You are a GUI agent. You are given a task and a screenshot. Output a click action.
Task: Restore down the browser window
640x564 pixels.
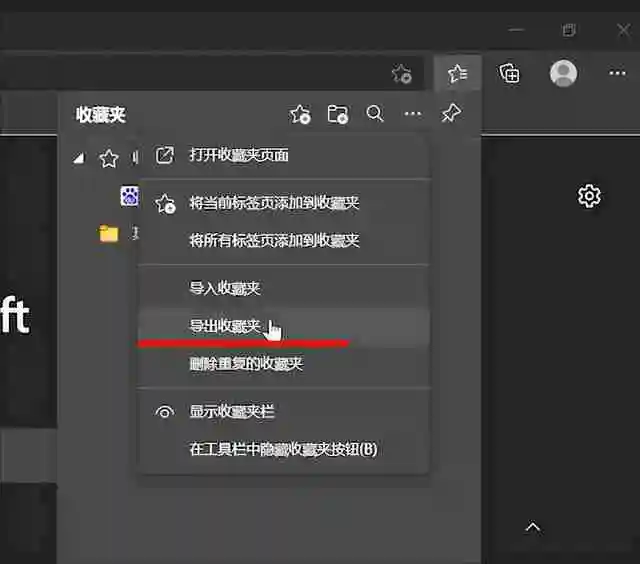(569, 30)
